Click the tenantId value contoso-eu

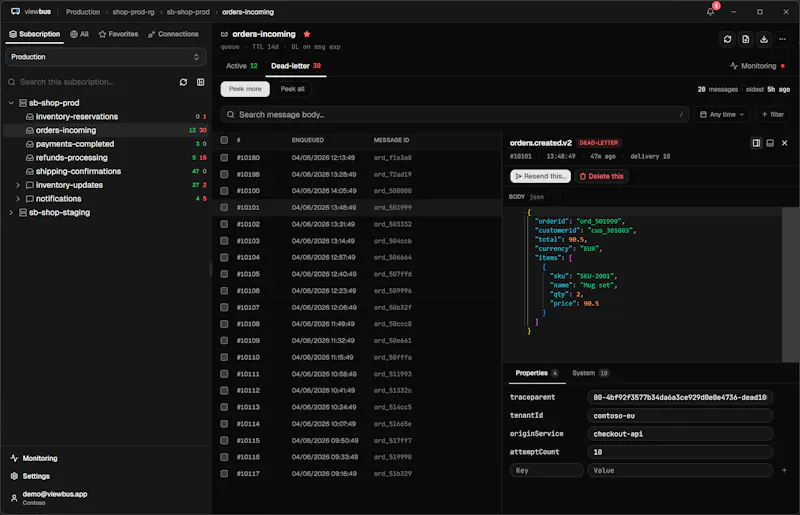pos(680,415)
